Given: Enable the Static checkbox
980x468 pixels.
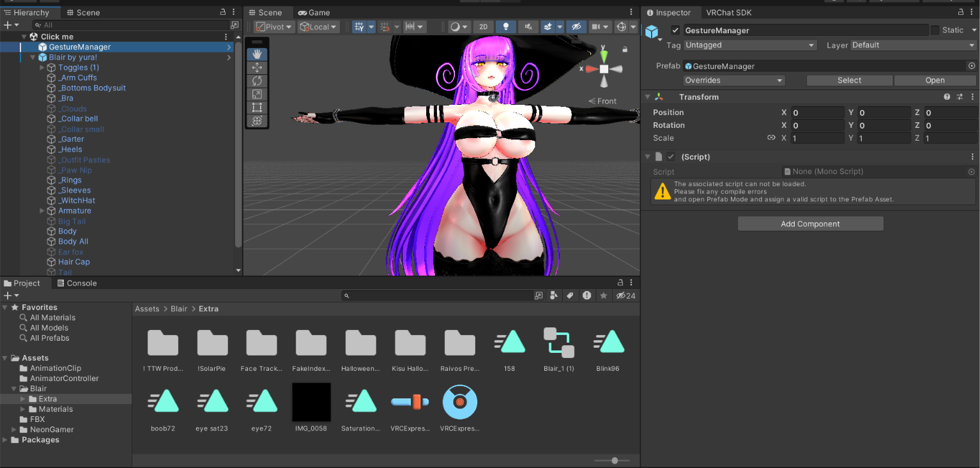Looking at the screenshot, I should point(935,30).
